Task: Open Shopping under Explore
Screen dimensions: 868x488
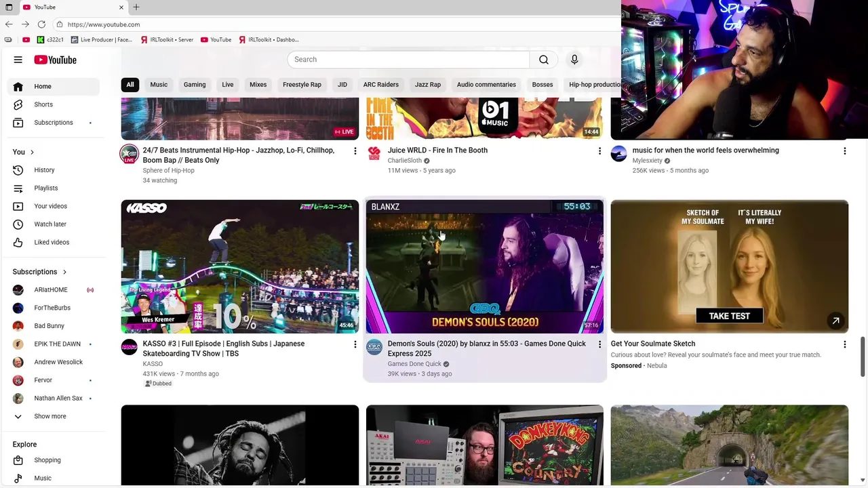Action: (54, 460)
